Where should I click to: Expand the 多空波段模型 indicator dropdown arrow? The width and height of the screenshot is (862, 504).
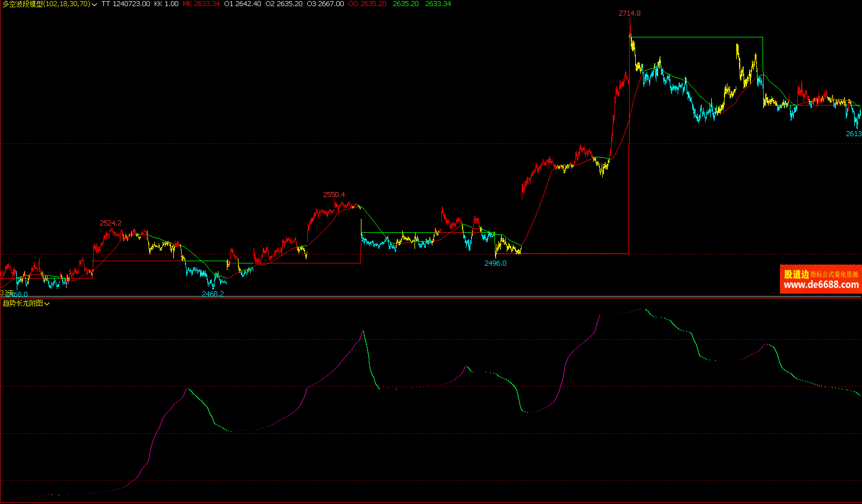point(94,4)
